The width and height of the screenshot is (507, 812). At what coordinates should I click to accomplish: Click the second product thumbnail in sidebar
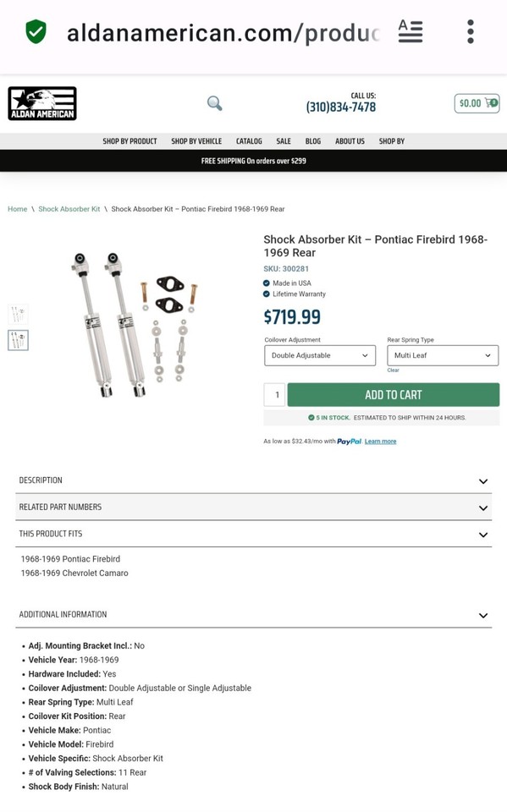(19, 340)
